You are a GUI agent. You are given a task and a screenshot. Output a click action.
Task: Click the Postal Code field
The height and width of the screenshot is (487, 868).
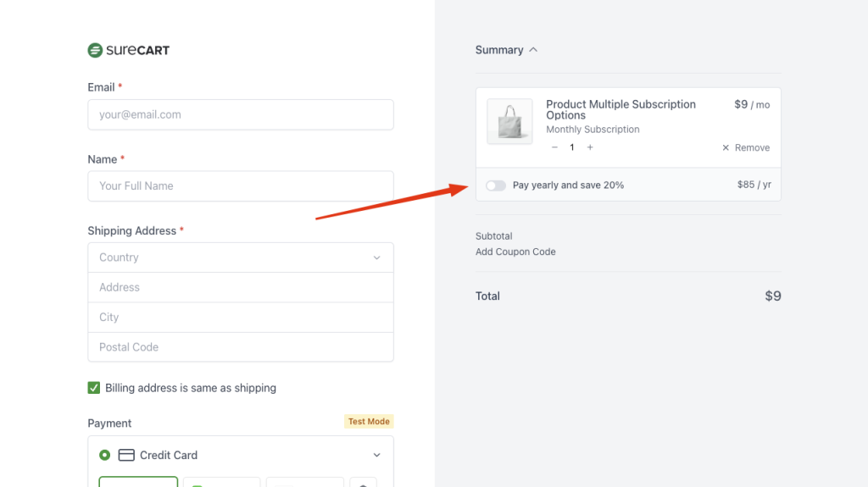pos(240,346)
